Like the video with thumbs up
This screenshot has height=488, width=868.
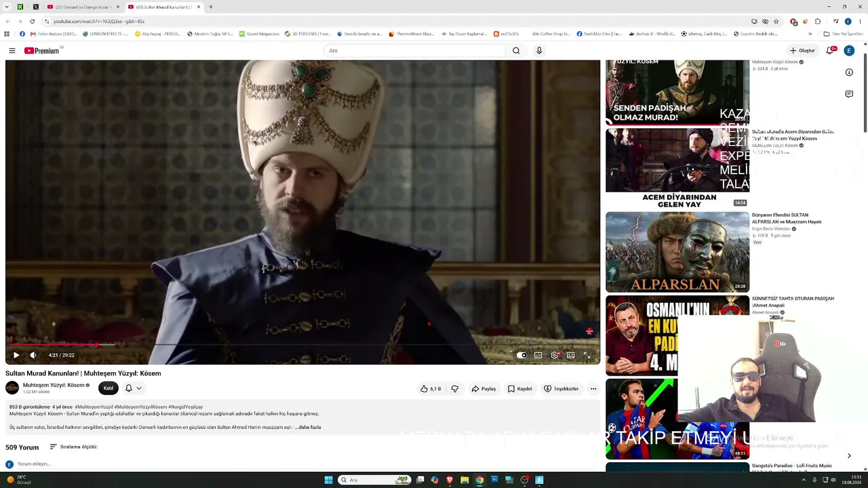(x=431, y=389)
